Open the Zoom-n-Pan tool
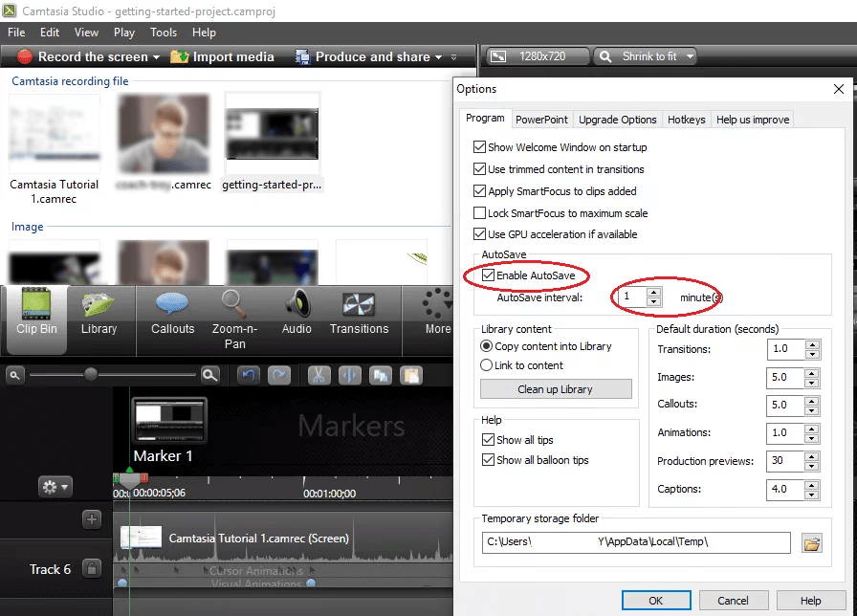The height and width of the screenshot is (616, 857). 234,319
